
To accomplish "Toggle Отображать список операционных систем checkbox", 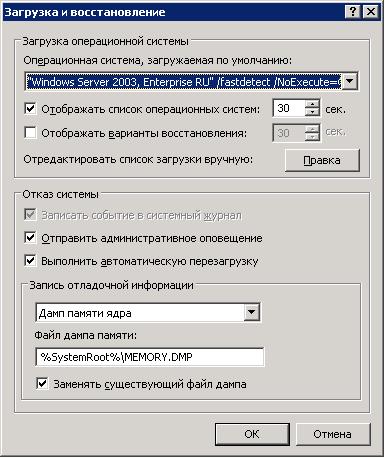I will 30,108.
